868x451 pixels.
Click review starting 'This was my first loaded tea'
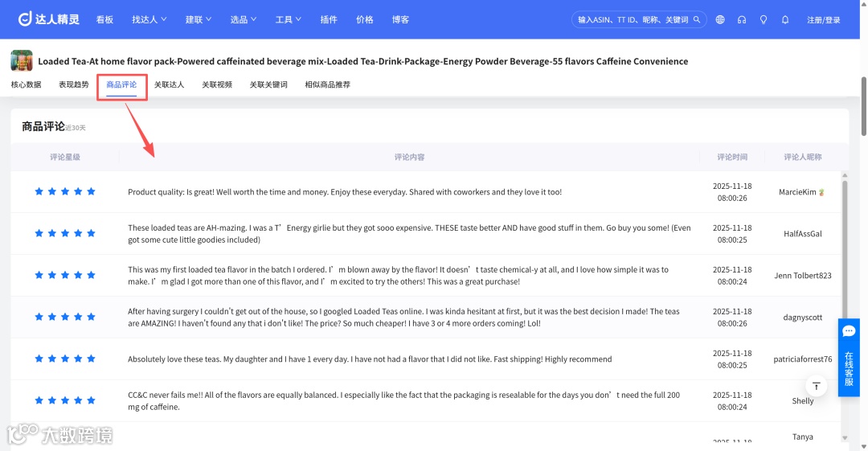(399, 276)
